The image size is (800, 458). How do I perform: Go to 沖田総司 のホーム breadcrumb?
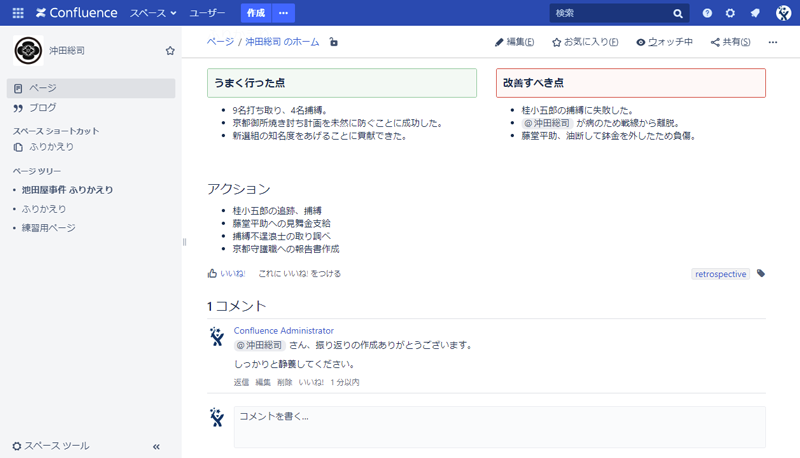(x=282, y=42)
